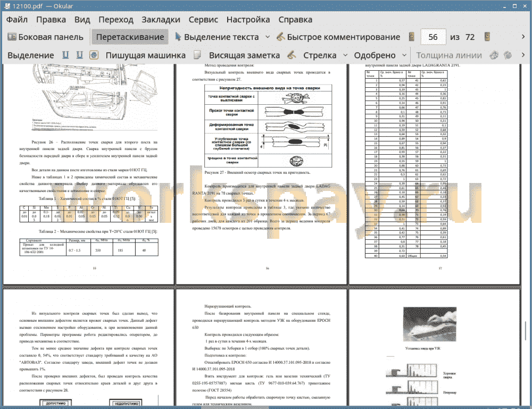Click the weld defect types figure on page 56
The height and width of the screenshot is (409, 532).
[x=268, y=126]
